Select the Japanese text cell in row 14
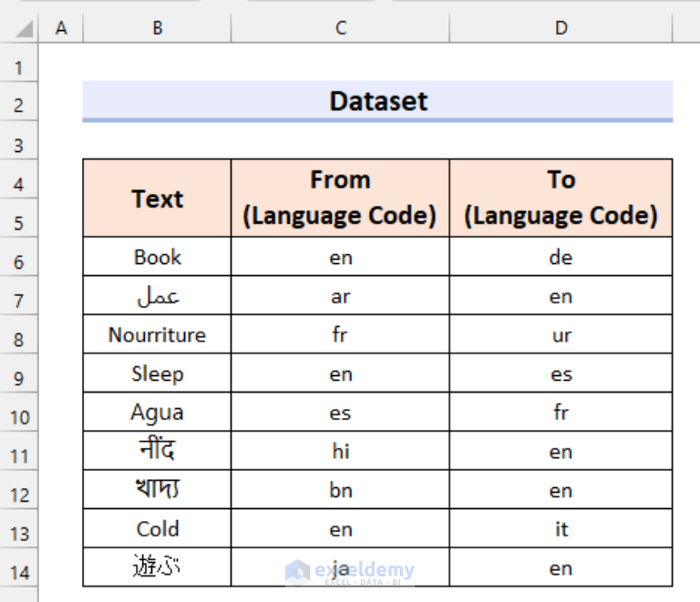Viewport: 700px width, 602px height. click(157, 567)
